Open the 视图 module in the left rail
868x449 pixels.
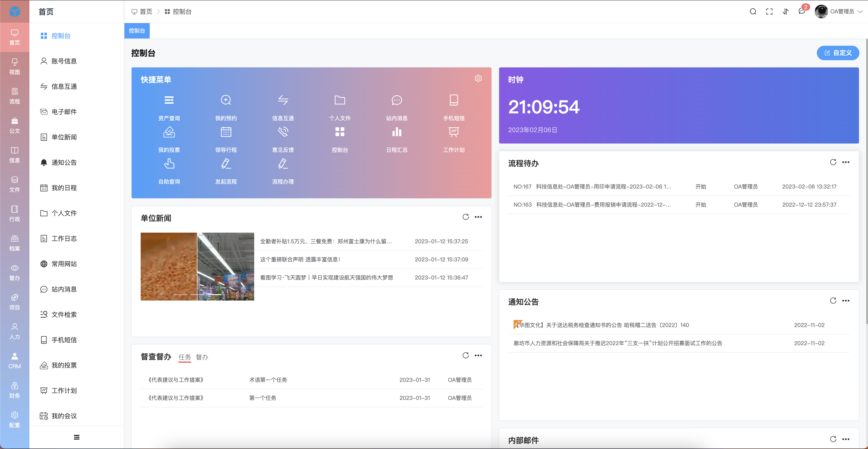[x=14, y=66]
